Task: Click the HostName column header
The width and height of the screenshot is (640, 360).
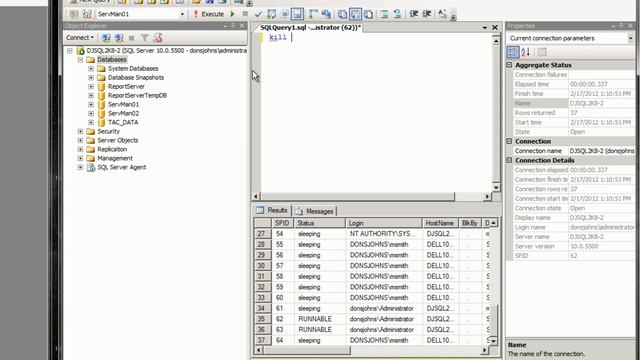Action: point(440,223)
